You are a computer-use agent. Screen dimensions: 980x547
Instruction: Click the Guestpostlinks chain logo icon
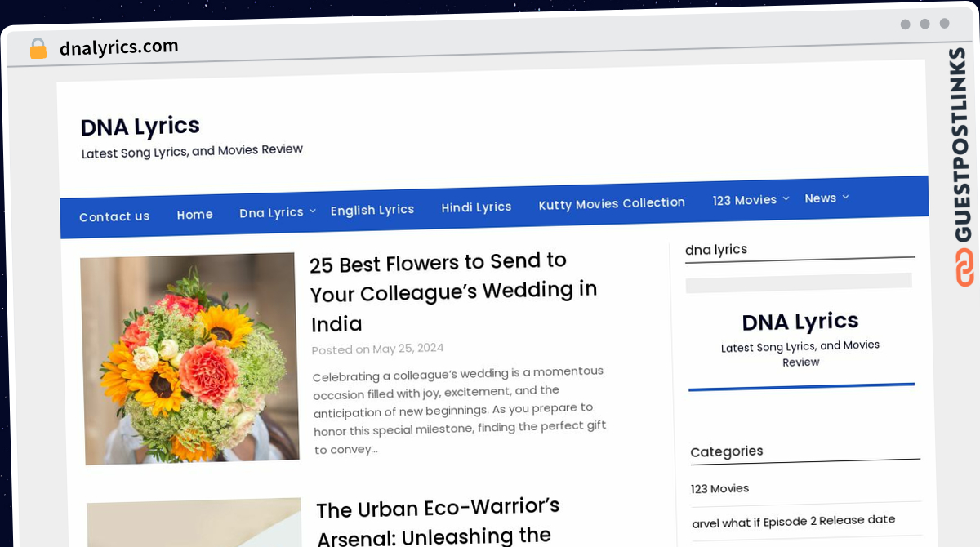pos(964,268)
